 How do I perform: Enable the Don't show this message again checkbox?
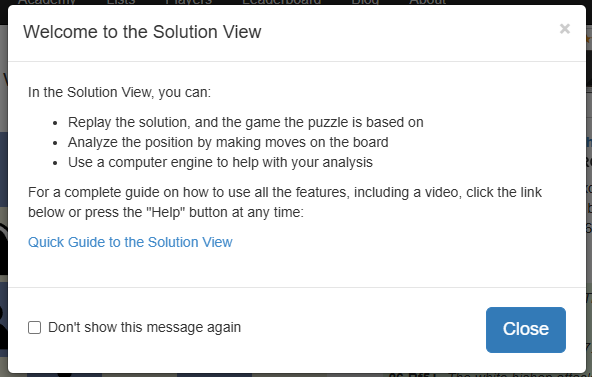[34, 327]
